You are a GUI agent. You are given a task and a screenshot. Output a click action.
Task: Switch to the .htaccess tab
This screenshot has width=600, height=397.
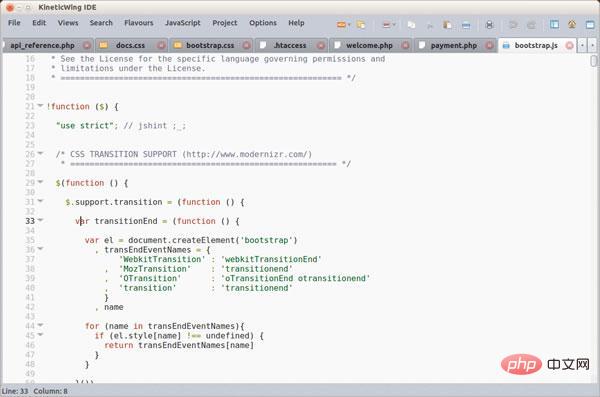pyautogui.click(x=290, y=45)
